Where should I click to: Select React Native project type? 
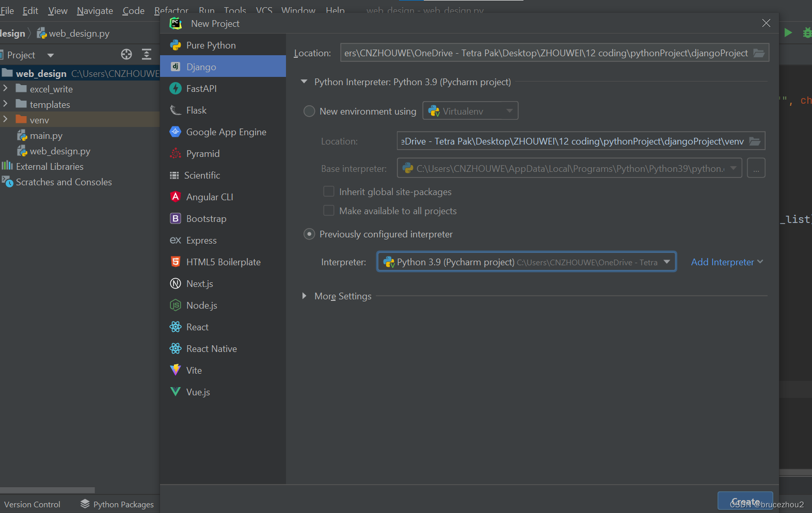(x=223, y=349)
